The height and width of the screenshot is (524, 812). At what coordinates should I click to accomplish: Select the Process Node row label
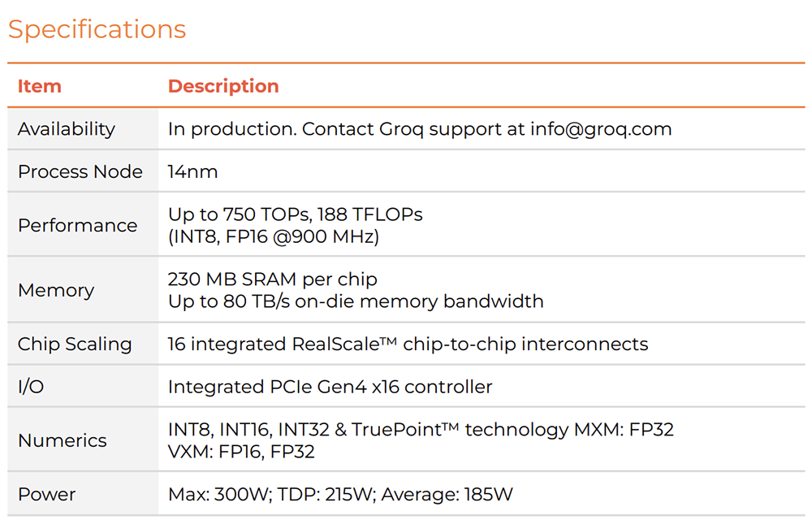pyautogui.click(x=80, y=171)
